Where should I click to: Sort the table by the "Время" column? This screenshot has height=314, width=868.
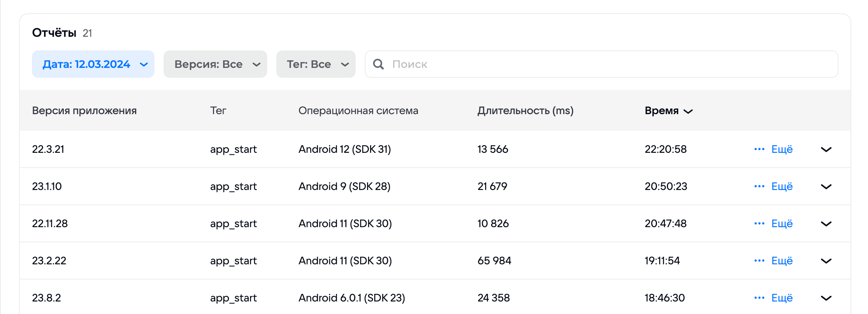[668, 111]
